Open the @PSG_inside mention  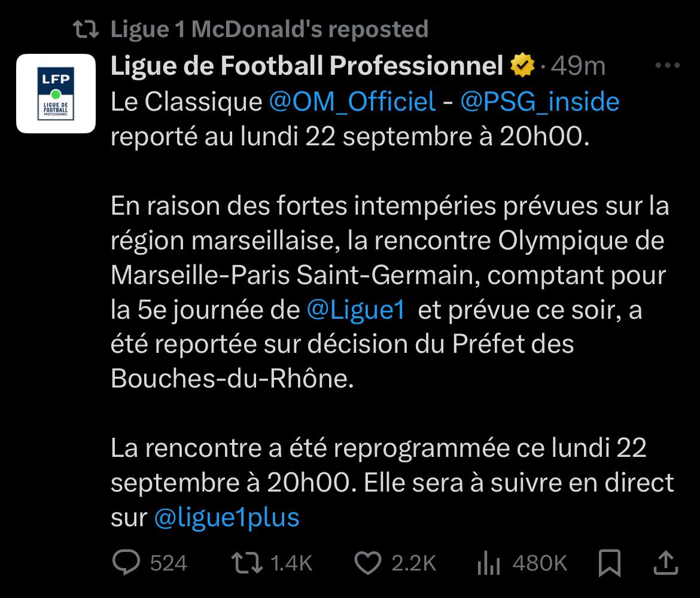coord(540,102)
